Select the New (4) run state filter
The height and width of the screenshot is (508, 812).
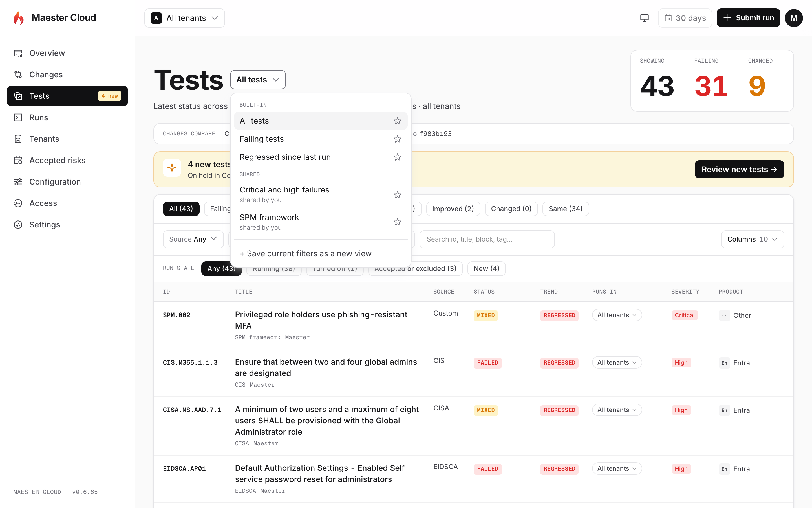(486, 268)
